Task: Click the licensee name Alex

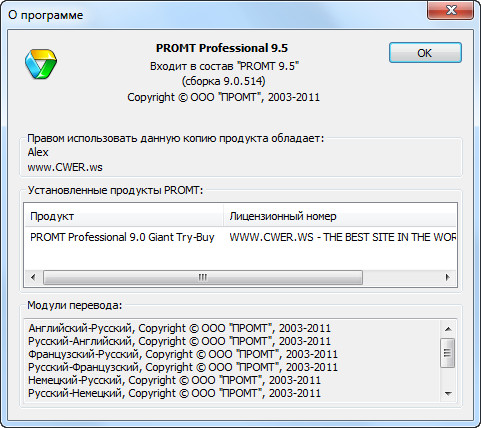Action: (38, 152)
